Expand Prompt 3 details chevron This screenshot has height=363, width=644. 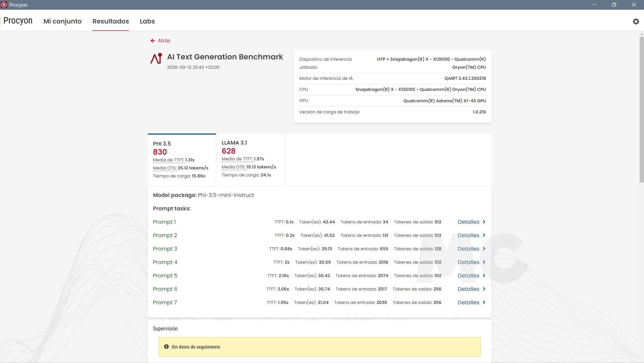click(x=484, y=249)
